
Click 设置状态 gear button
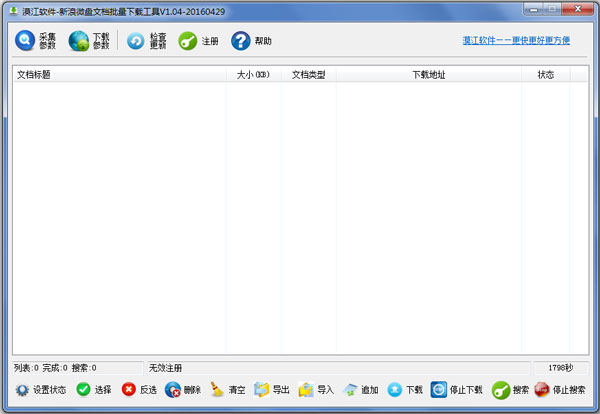(x=40, y=390)
